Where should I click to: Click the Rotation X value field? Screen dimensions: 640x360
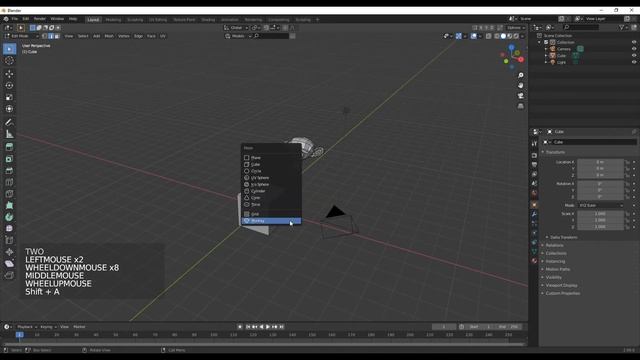pos(600,184)
